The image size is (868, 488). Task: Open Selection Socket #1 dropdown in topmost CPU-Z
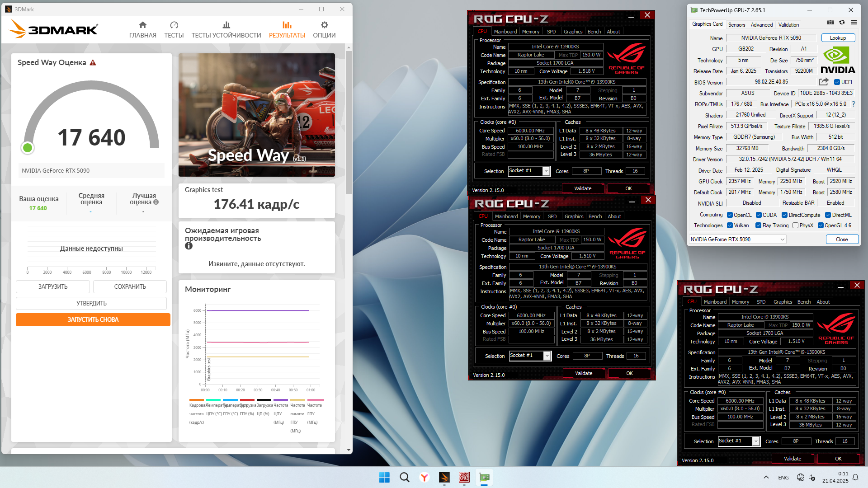pos(529,171)
